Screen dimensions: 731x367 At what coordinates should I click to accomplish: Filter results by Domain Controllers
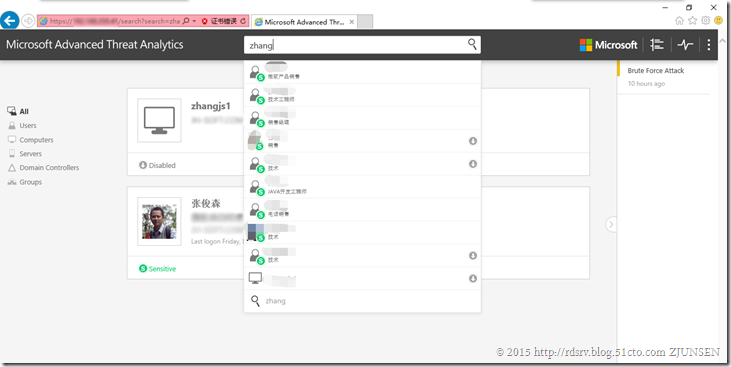[x=43, y=167]
